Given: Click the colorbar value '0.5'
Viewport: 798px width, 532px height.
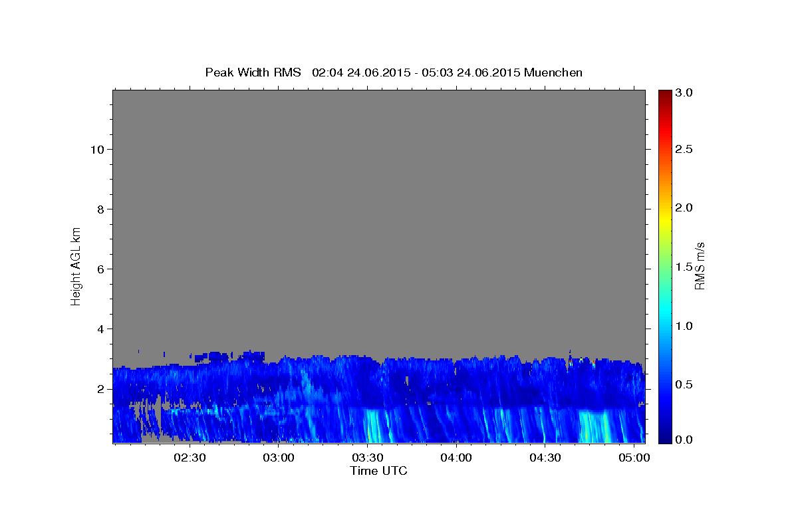Looking at the screenshot, I should 684,384.
